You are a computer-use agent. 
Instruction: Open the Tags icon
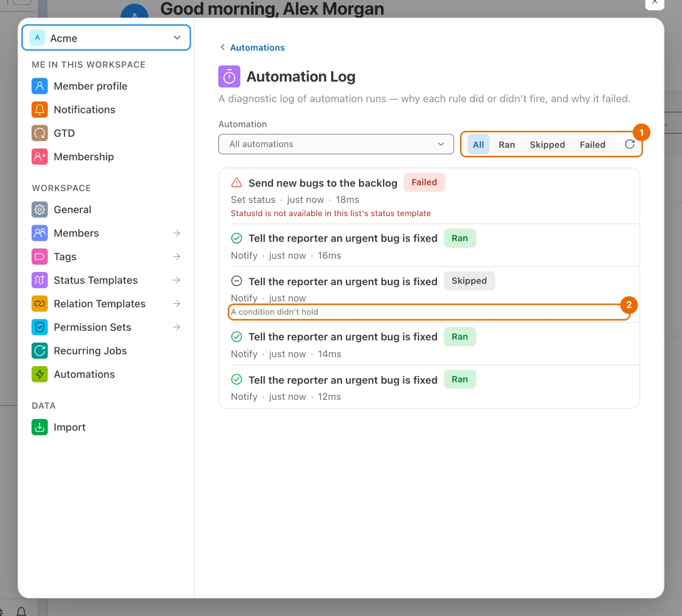pyautogui.click(x=40, y=257)
